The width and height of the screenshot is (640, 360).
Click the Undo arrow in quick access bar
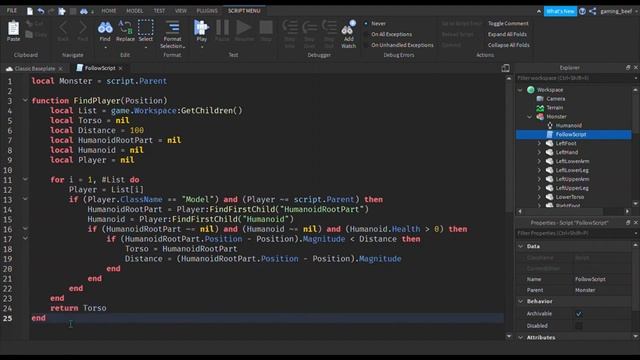point(41,11)
